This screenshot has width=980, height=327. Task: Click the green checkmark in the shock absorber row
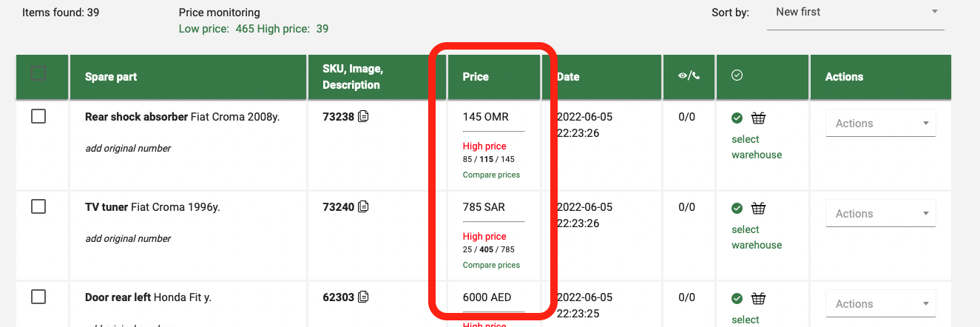coord(737,118)
